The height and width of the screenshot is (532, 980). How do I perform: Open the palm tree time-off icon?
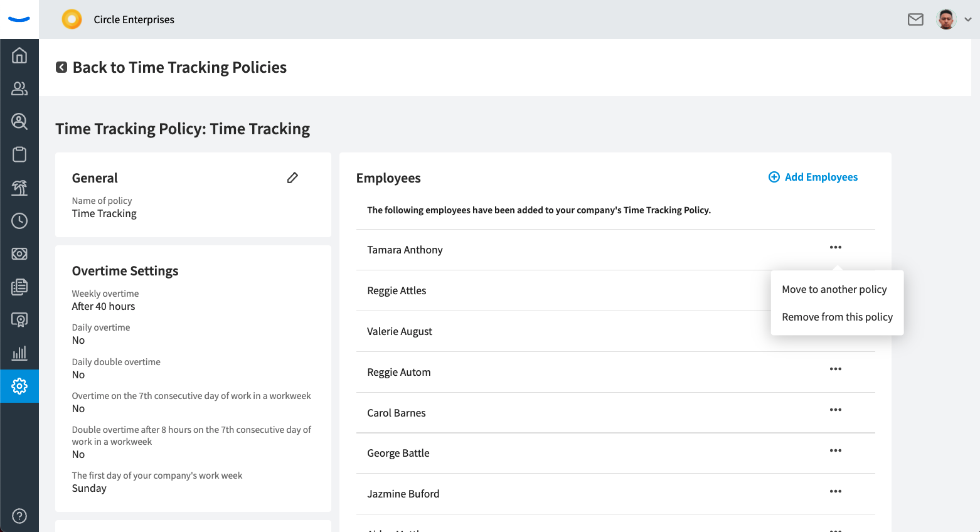pos(19,188)
